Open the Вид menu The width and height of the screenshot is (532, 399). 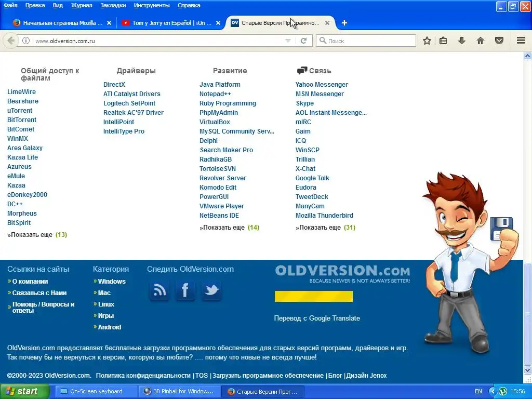[58, 5]
